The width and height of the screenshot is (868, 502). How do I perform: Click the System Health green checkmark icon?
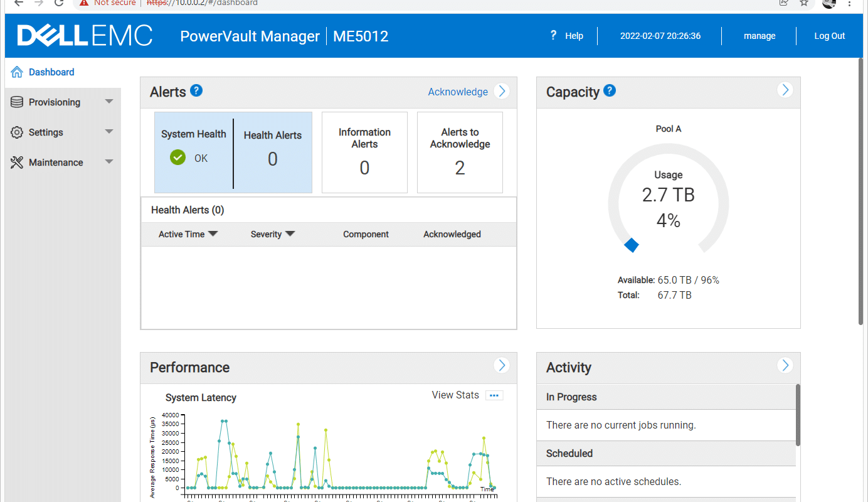coord(177,158)
